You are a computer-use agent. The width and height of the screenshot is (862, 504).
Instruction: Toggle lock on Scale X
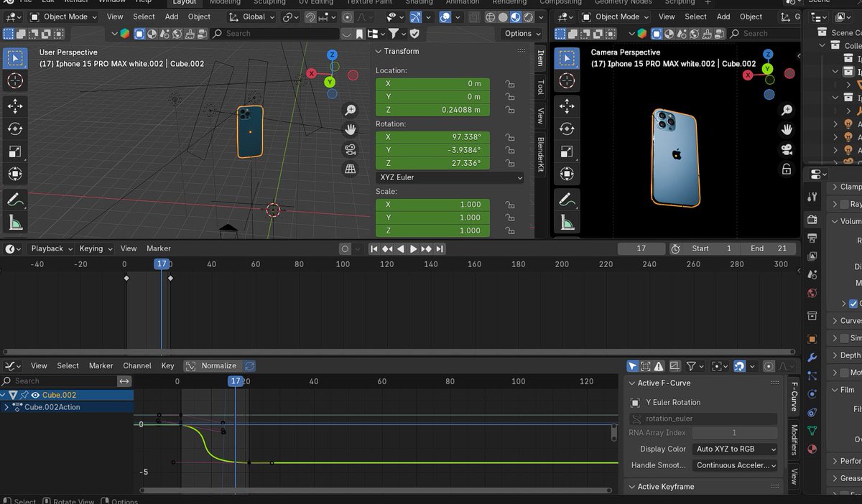509,205
